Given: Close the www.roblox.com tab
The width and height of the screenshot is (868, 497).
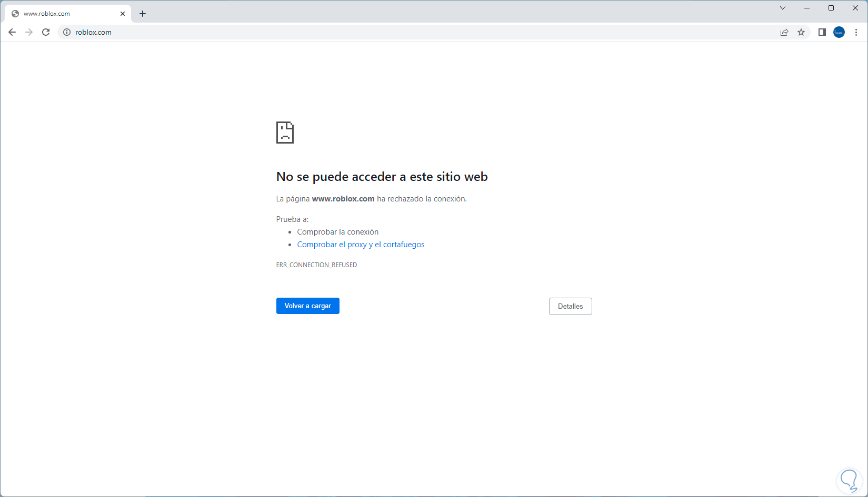Looking at the screenshot, I should [x=123, y=14].
